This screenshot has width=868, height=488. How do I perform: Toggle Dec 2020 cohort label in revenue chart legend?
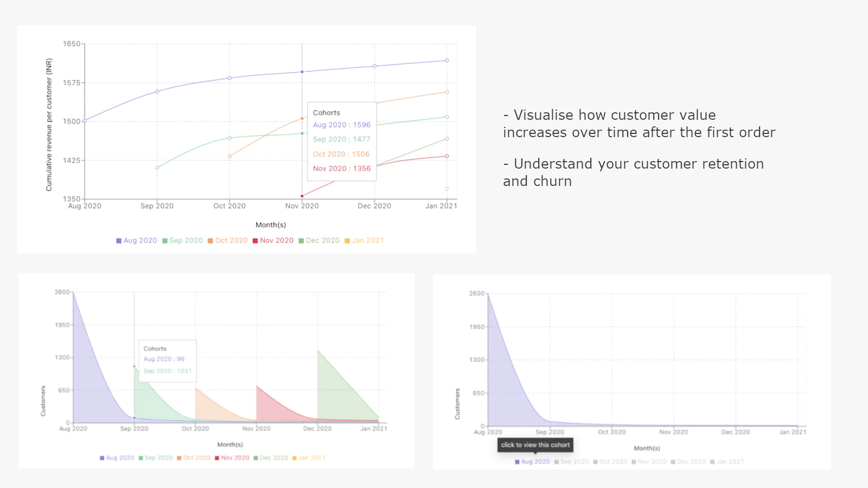point(323,241)
